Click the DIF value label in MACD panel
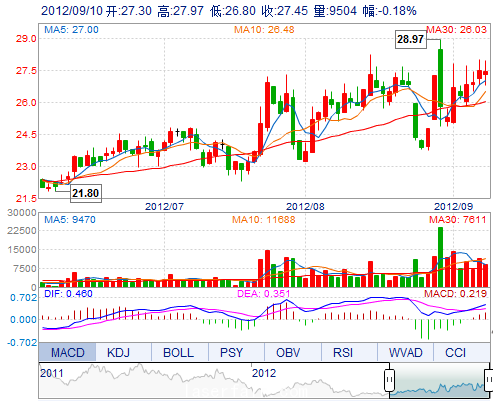The height and width of the screenshot is (401, 493). [x=68, y=294]
